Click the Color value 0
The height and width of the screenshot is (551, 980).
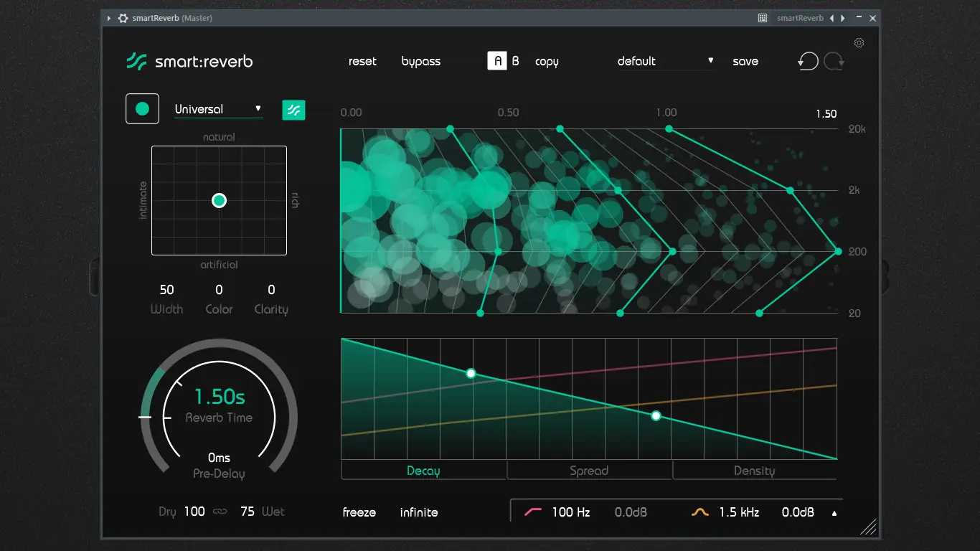point(219,290)
